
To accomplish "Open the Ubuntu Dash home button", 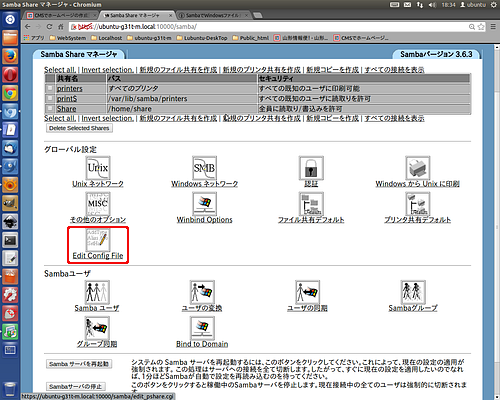I will [10, 19].
